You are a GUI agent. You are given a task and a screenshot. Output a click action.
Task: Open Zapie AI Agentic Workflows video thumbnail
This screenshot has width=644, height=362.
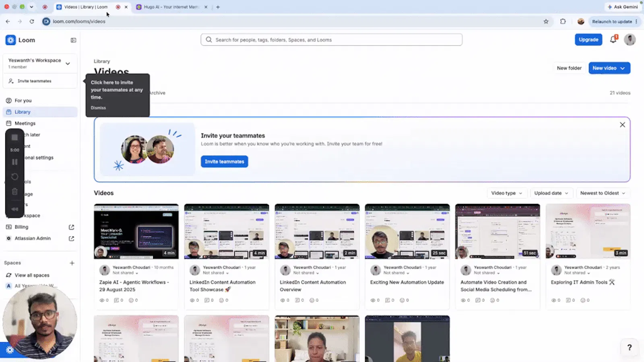point(136,231)
